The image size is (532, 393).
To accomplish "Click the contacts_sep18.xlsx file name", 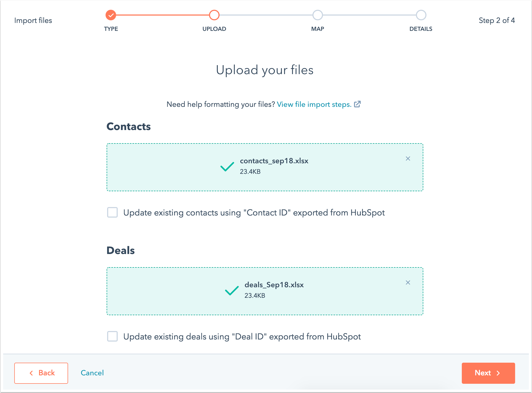I will [x=274, y=161].
